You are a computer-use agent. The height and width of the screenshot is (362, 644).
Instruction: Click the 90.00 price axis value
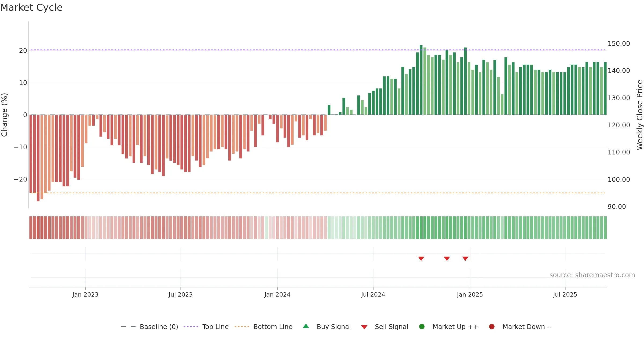[x=617, y=206]
